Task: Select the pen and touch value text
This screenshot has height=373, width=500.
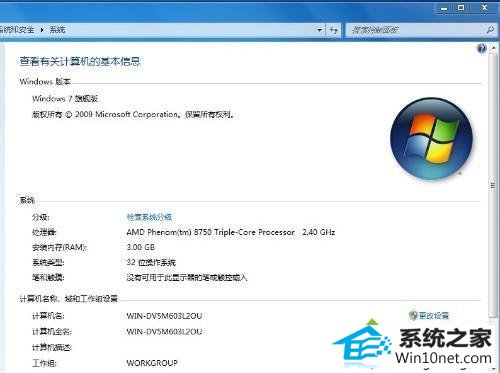Action: pyautogui.click(x=187, y=278)
